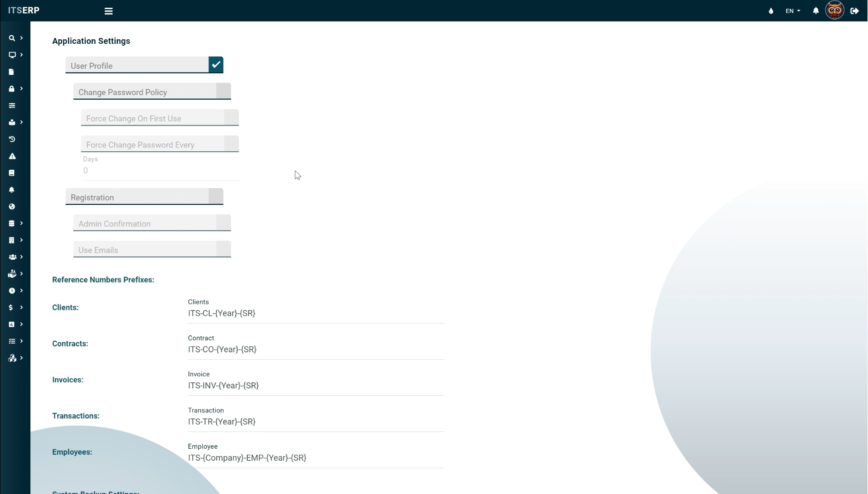The image size is (868, 494).
Task: Uncheck the User Profile checkbox
Action: pos(216,65)
